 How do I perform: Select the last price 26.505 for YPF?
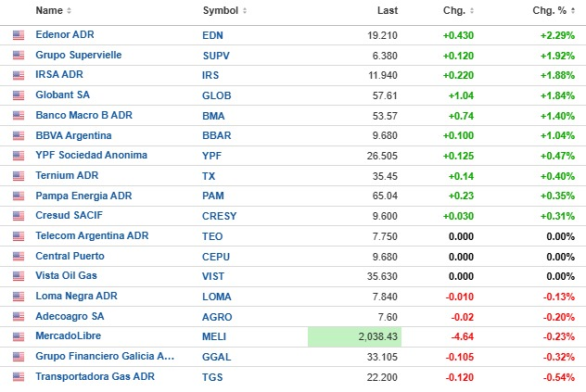382,156
